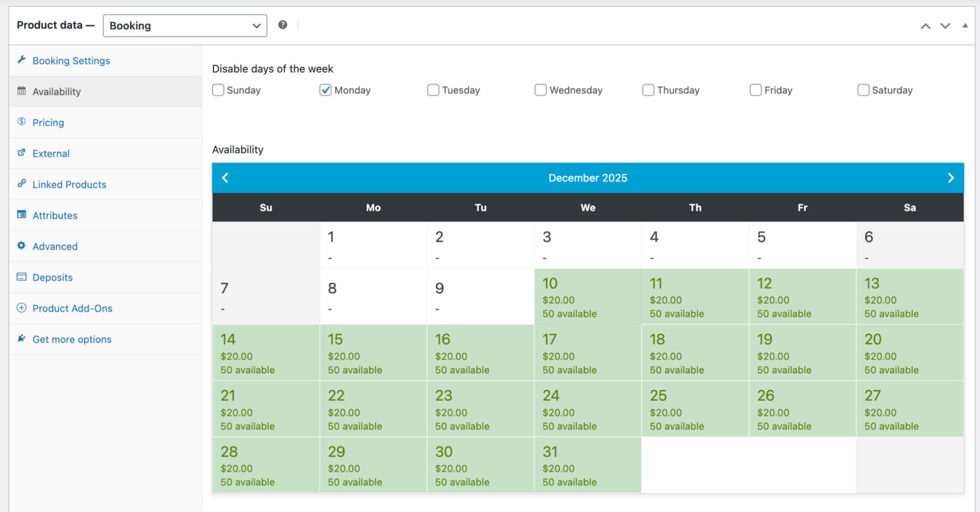This screenshot has width=980, height=512.
Task: Click the Deposits card icon
Action: [x=21, y=277]
